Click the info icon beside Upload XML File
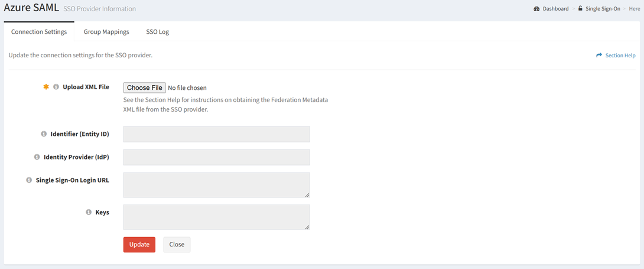Screen dimensions: 644x269 tap(56, 87)
